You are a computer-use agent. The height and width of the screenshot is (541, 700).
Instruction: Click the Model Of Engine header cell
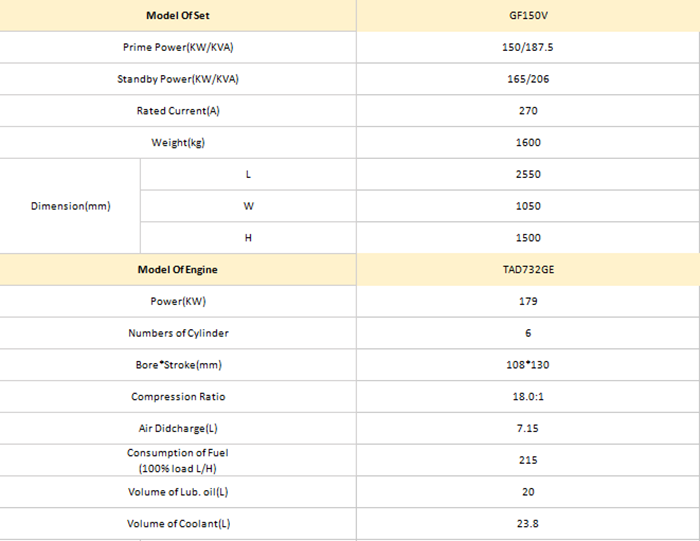(178, 270)
